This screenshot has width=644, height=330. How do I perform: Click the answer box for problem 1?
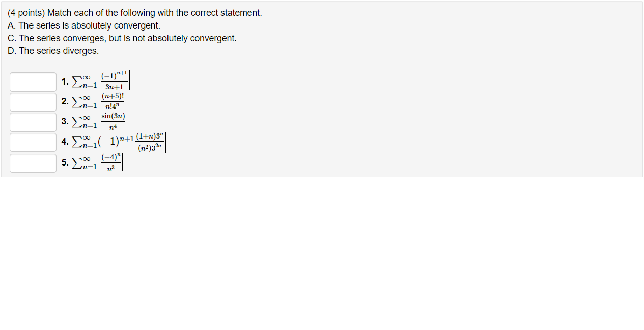point(33,81)
